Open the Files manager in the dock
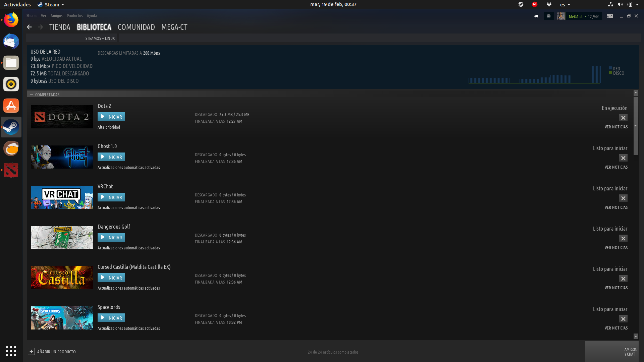 coord(11,63)
